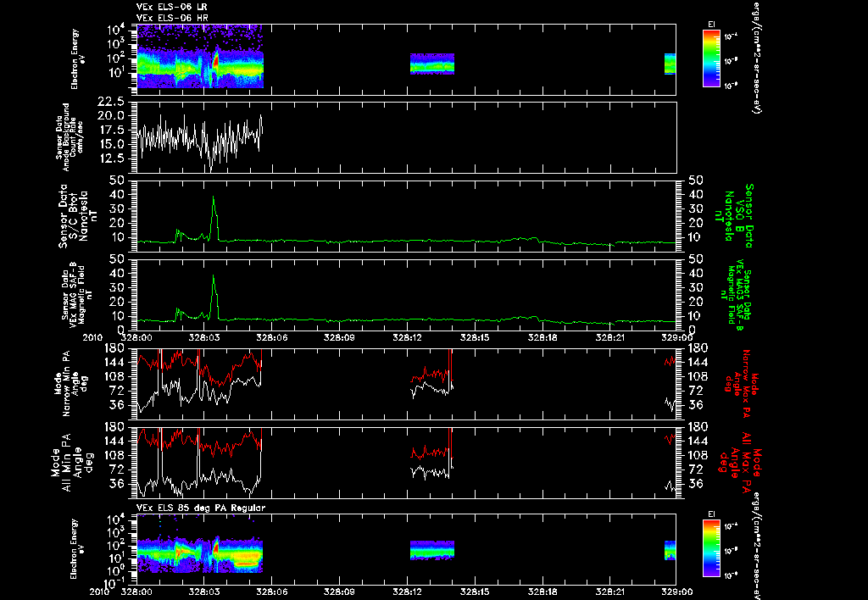Click the 85 deg PA spectrogram segment near 328:12

[x=431, y=550]
